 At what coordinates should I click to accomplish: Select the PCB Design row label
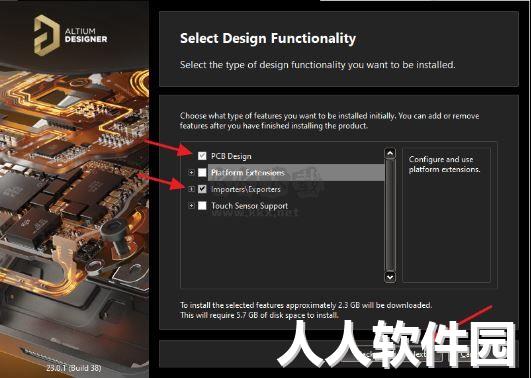[x=231, y=156]
